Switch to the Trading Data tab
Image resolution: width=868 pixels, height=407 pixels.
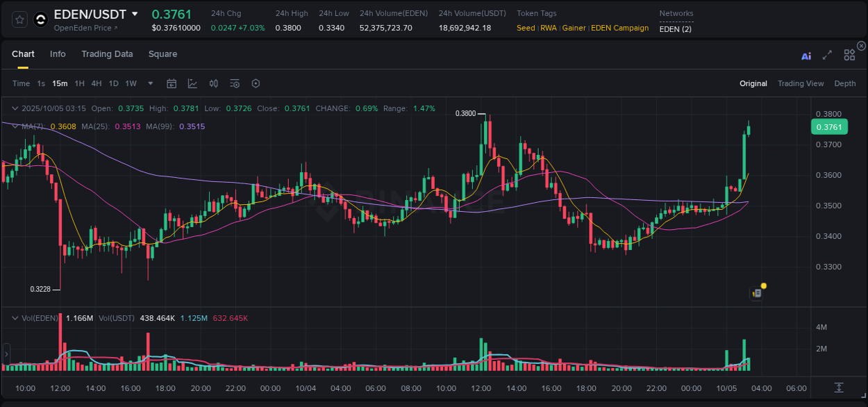107,53
